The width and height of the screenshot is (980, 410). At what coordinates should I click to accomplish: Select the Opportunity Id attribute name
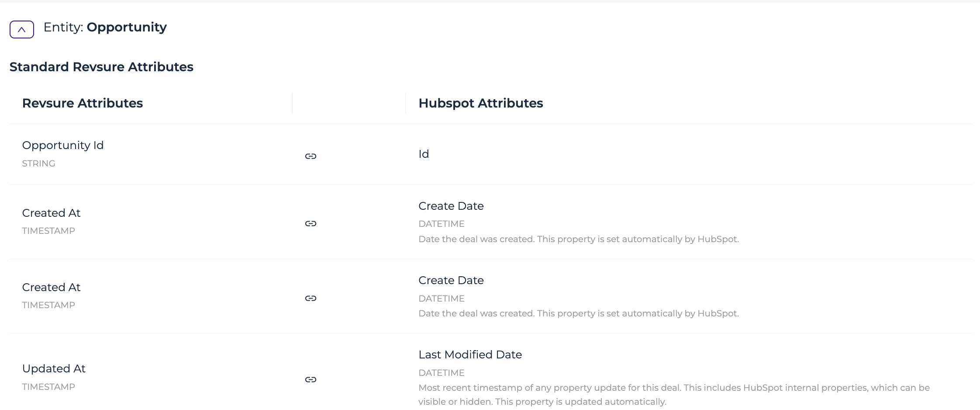(63, 145)
